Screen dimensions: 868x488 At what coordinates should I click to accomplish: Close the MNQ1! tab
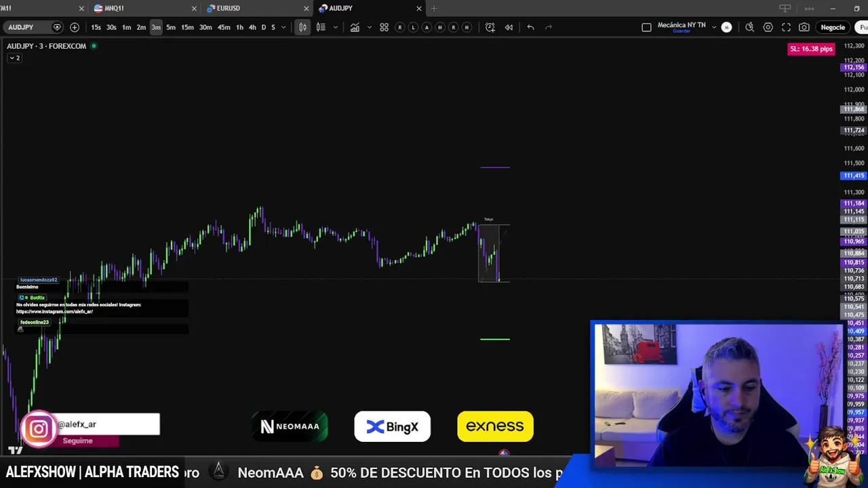[194, 8]
